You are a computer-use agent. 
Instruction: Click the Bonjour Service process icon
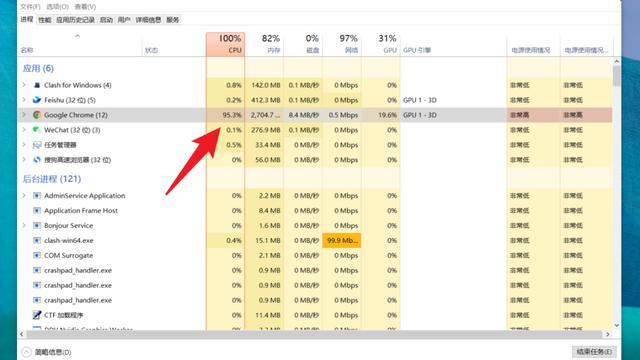click(x=37, y=225)
